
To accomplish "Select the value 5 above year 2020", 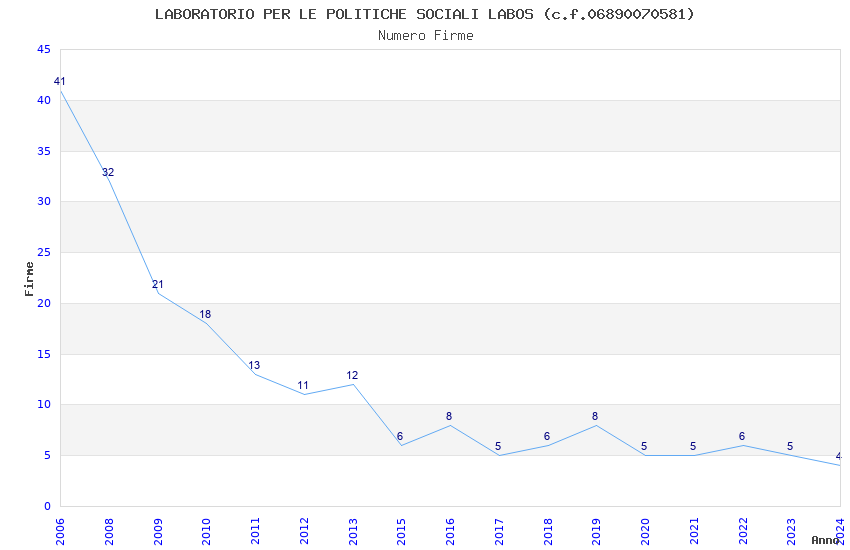I will pos(644,447).
